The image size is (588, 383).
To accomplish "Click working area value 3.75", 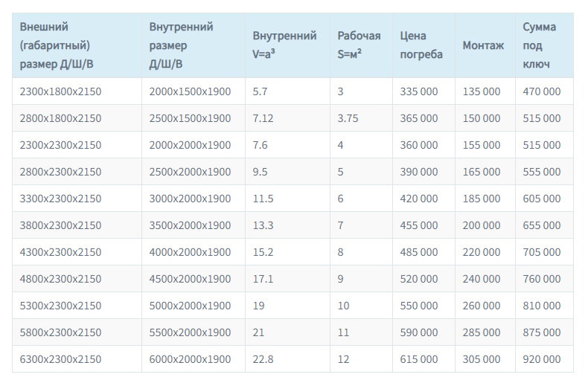I will coord(348,118).
